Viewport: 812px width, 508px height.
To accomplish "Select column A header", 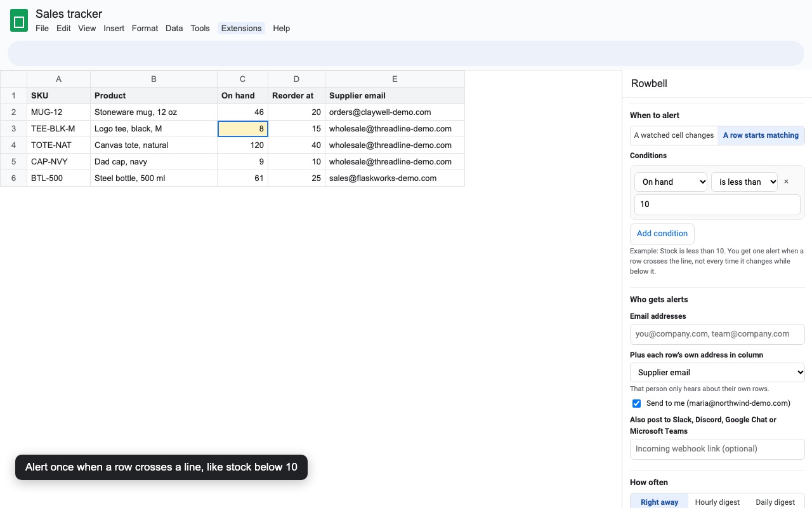I will click(x=58, y=79).
